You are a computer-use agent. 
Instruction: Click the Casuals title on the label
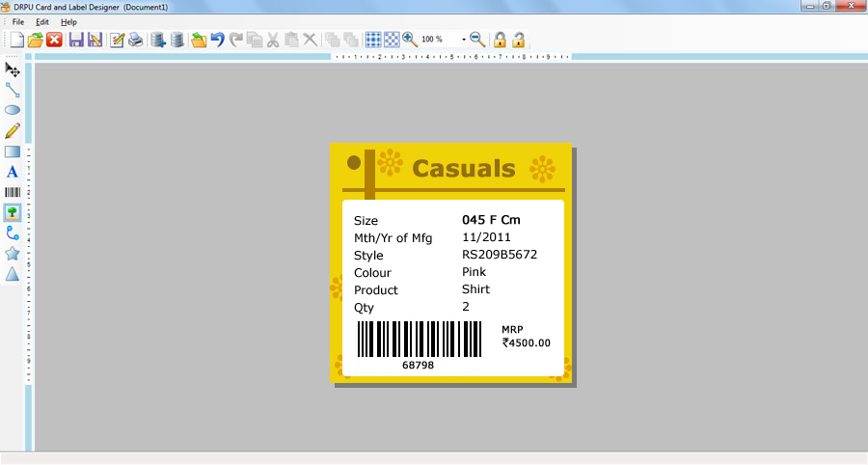pyautogui.click(x=464, y=169)
